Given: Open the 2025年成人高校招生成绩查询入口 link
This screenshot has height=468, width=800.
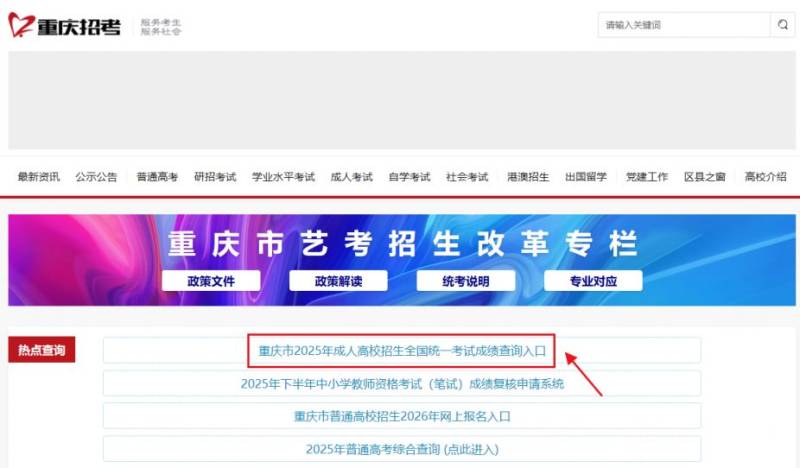Looking at the screenshot, I should [x=402, y=351].
